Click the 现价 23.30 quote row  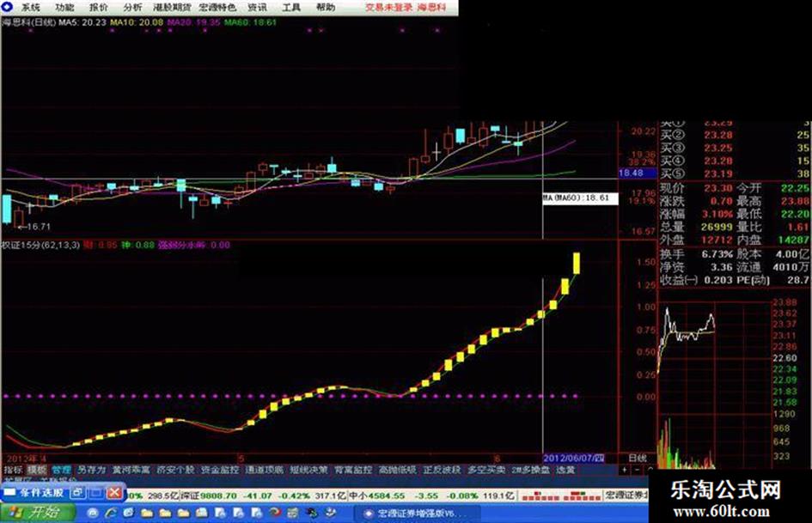[696, 188]
